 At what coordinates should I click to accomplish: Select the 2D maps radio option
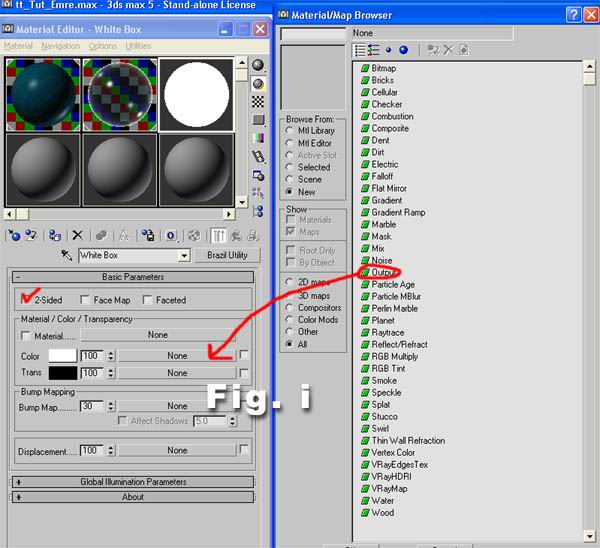point(290,283)
